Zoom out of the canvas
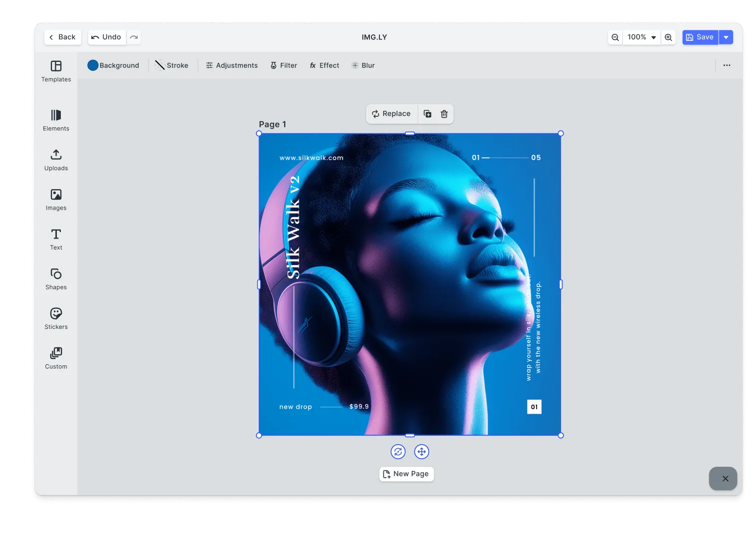The image size is (756, 535). [615, 37]
